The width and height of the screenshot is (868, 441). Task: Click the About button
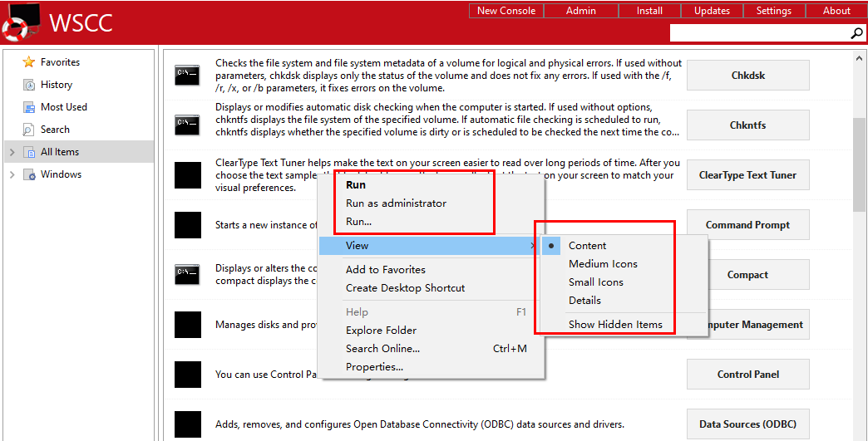point(836,11)
